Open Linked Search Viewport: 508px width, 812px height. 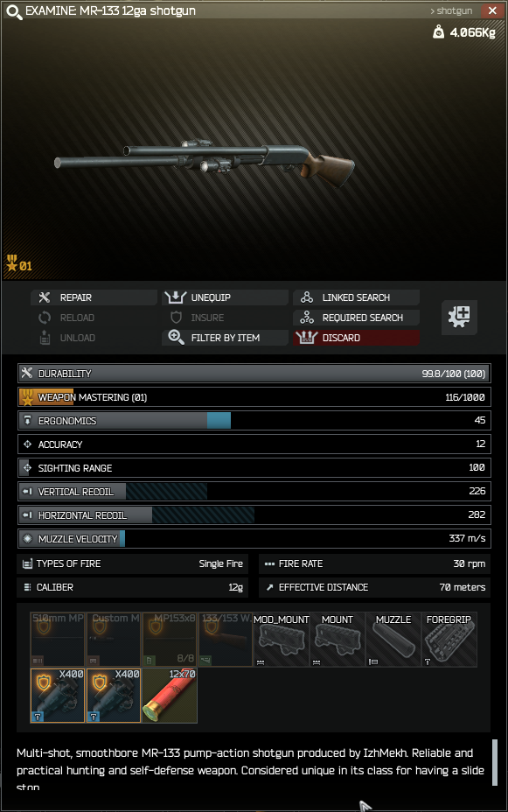click(356, 297)
